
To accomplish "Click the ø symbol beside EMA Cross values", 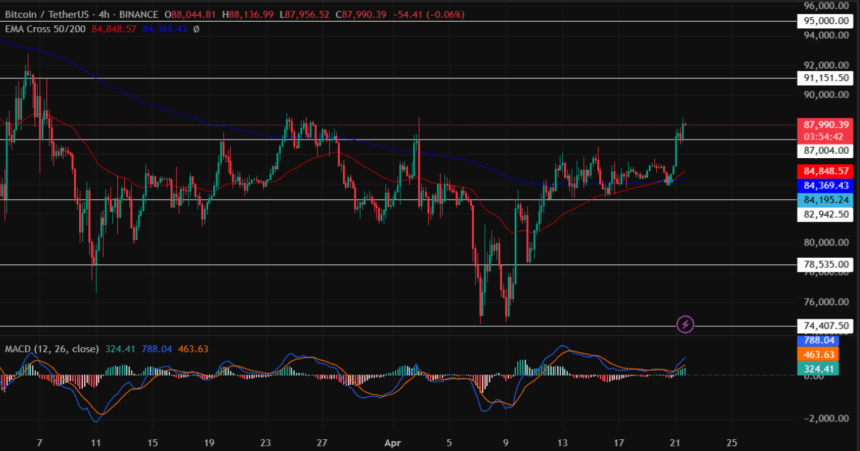I will pyautogui.click(x=196, y=29).
